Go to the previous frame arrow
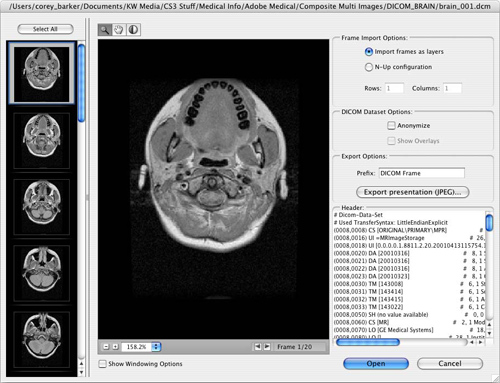 [257, 347]
